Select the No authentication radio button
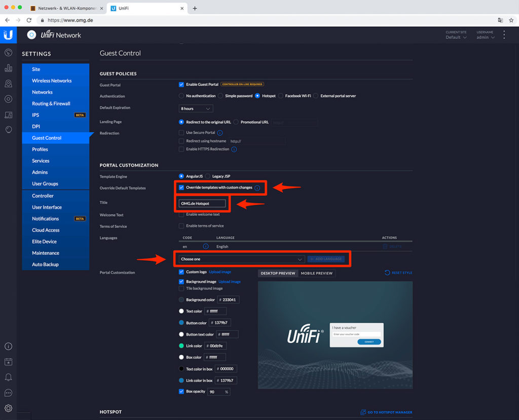This screenshot has width=519, height=420. click(x=181, y=96)
